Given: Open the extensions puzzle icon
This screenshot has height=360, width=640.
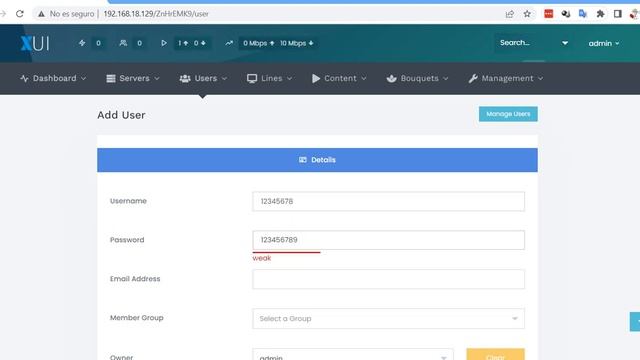Looking at the screenshot, I should click(x=600, y=14).
